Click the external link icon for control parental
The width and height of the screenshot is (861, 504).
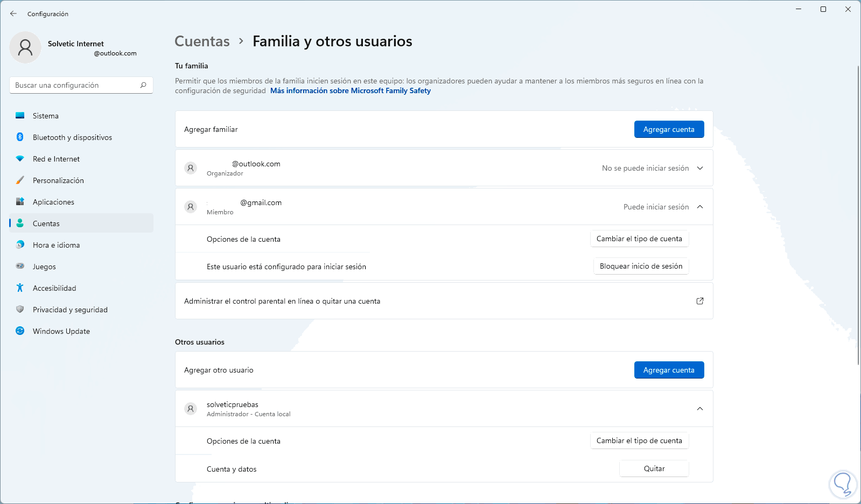pos(700,301)
